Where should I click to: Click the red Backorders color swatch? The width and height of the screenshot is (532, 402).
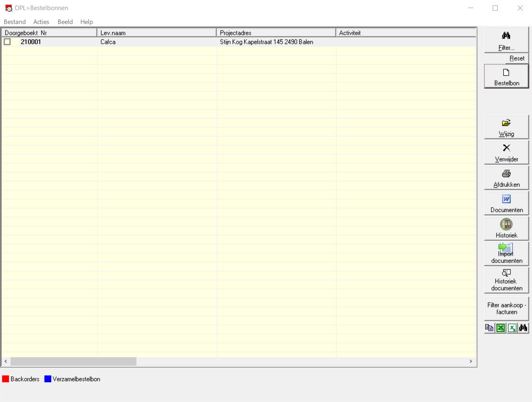coord(5,379)
